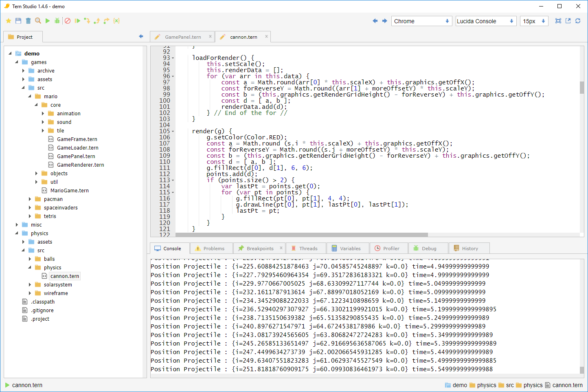
Task: Open GameFrame.tern in project tree
Action: 77,139
